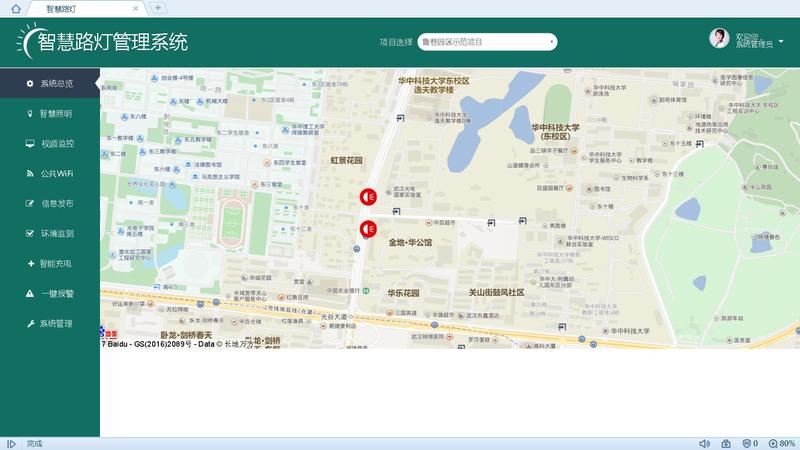Click the download box icon in the status bar
This screenshot has width=800, height=450.
coord(726,444)
